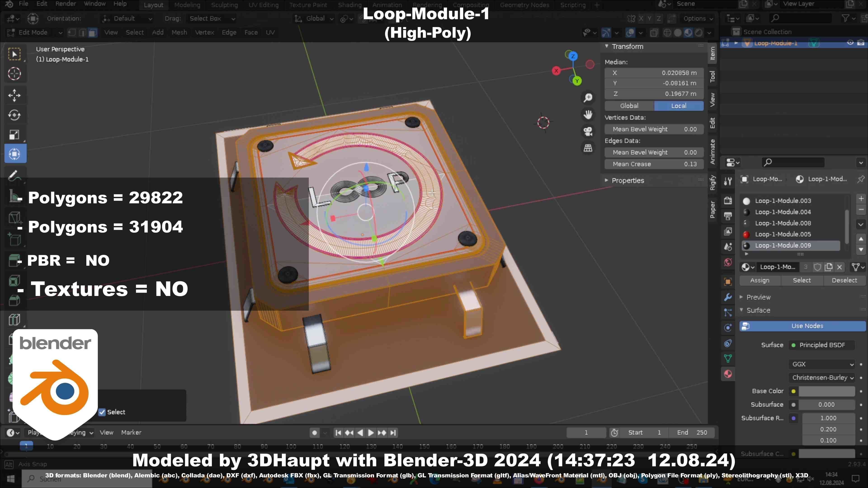This screenshot has width=868, height=488.
Task: Switch median to Global
Action: point(629,106)
